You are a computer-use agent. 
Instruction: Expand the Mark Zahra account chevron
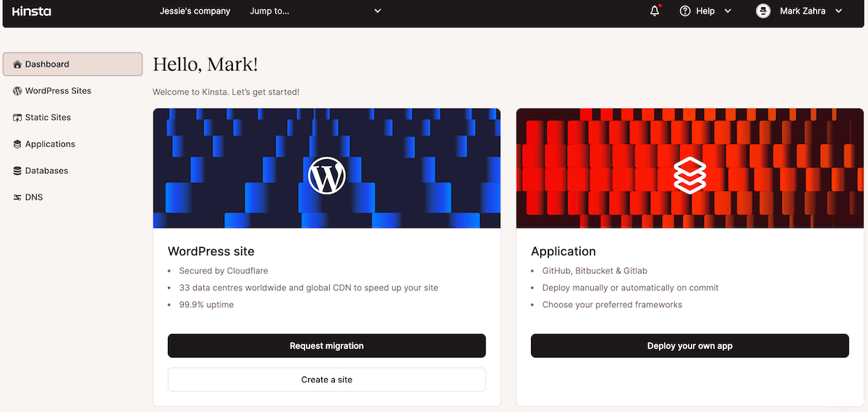[x=839, y=11]
